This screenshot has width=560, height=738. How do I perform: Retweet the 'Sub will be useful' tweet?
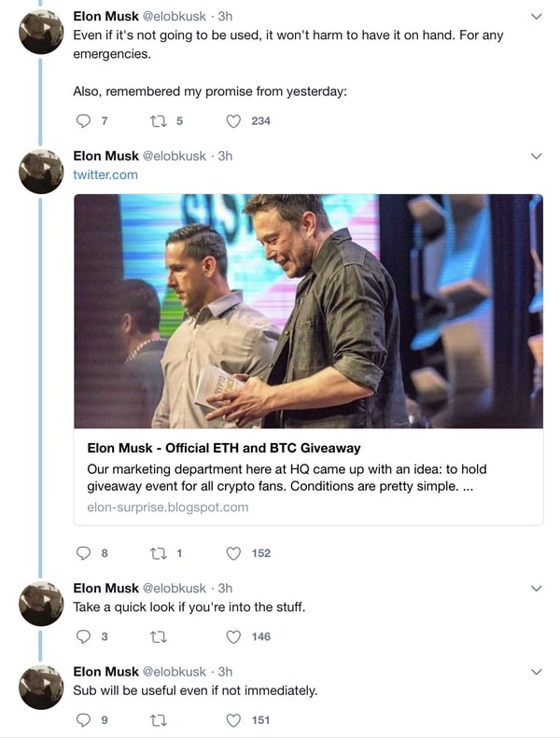tap(158, 719)
